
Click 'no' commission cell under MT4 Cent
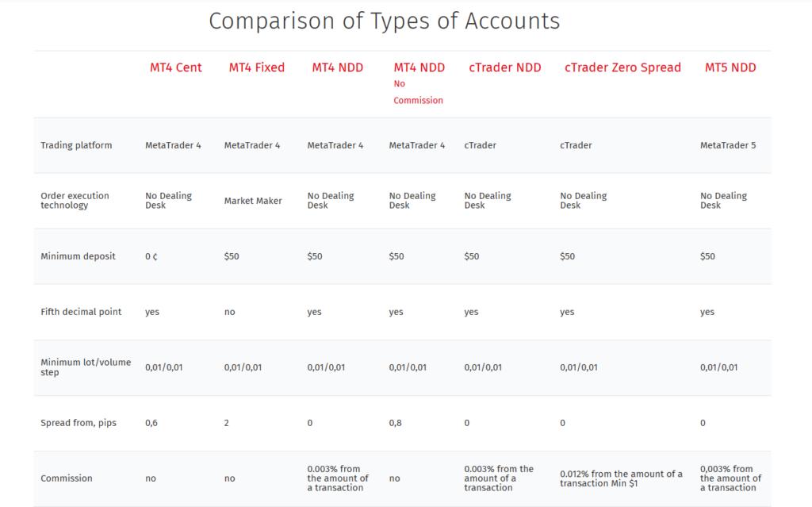[151, 478]
